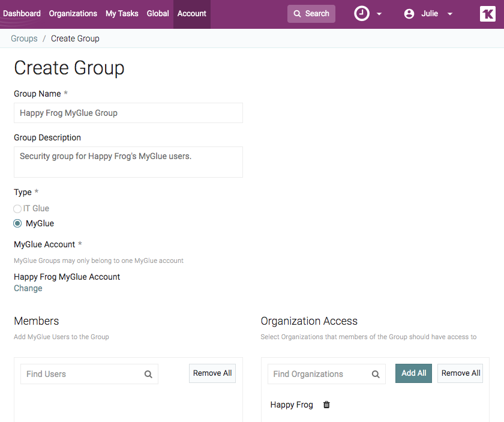Open the Julie account dropdown arrow
504x422 pixels.
tap(450, 14)
